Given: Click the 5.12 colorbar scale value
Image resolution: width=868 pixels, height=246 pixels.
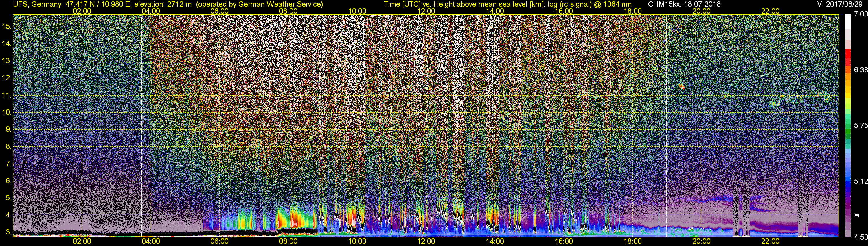Looking at the screenshot, I should click(860, 181).
